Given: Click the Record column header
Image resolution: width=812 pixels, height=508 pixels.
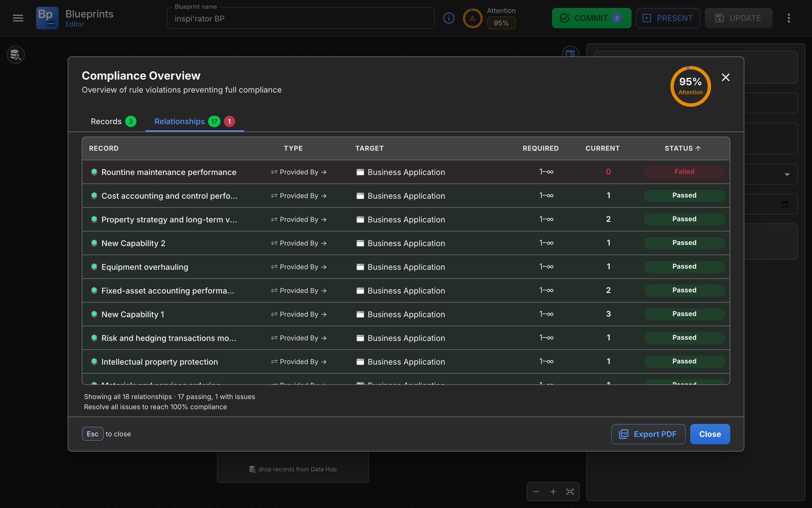Looking at the screenshot, I should coord(104,148).
